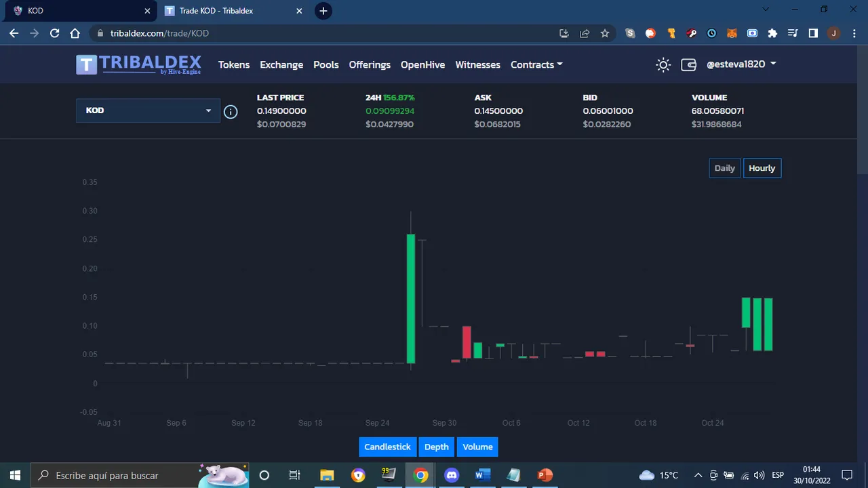The width and height of the screenshot is (868, 488).
Task: Go back to the previous page
Action: (x=14, y=33)
